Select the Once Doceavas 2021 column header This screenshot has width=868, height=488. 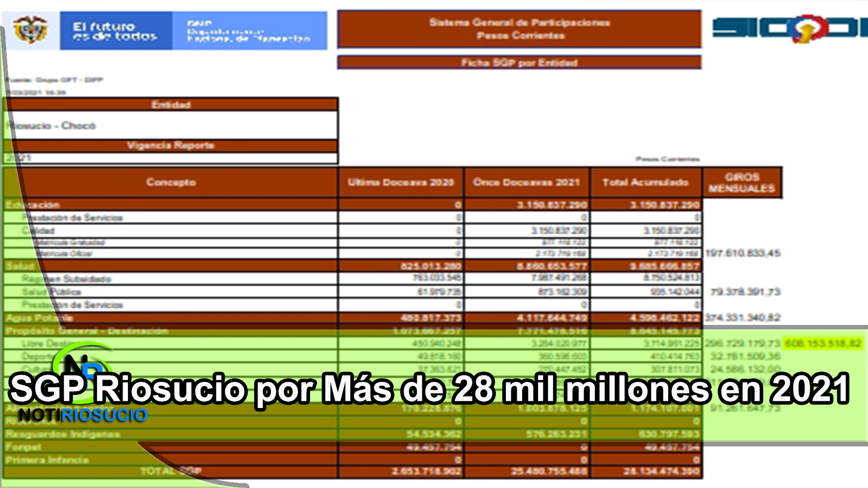pos(527,183)
